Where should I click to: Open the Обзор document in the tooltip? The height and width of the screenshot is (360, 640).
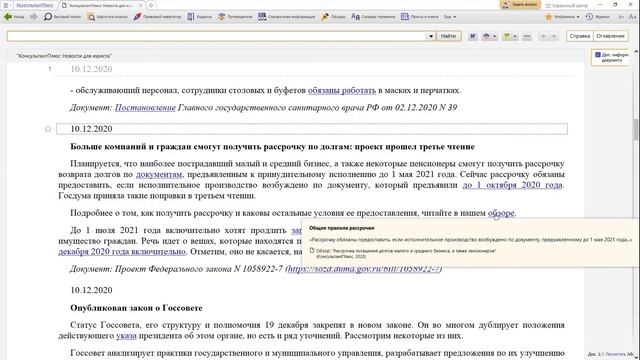(x=406, y=251)
